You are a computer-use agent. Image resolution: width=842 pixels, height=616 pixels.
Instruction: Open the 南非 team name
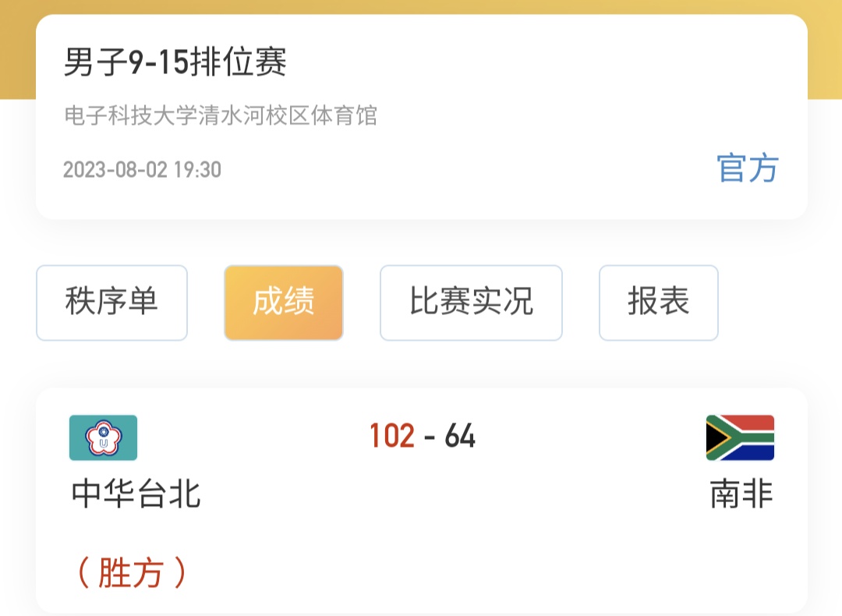(x=741, y=494)
